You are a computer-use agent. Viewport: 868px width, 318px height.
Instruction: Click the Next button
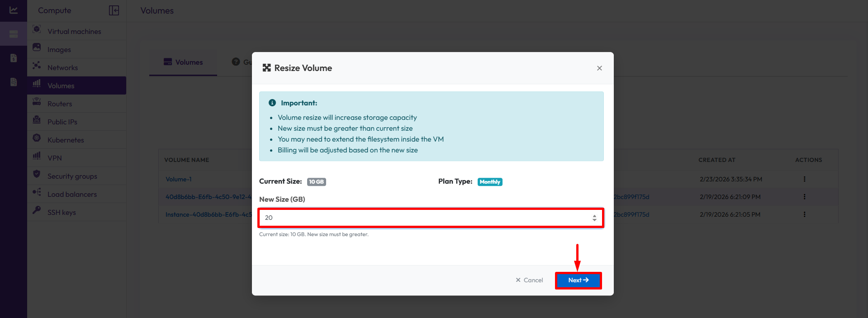click(x=578, y=280)
